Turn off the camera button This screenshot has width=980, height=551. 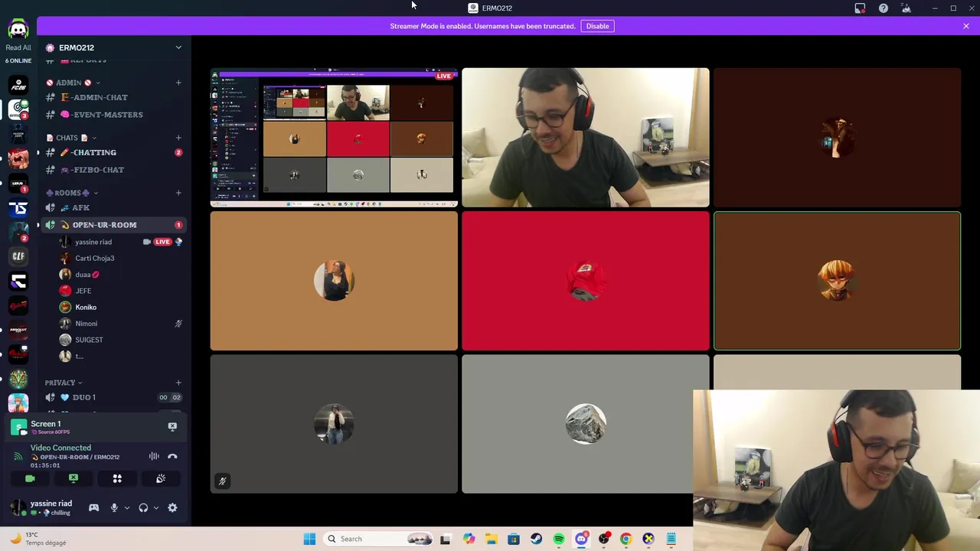coord(30,478)
